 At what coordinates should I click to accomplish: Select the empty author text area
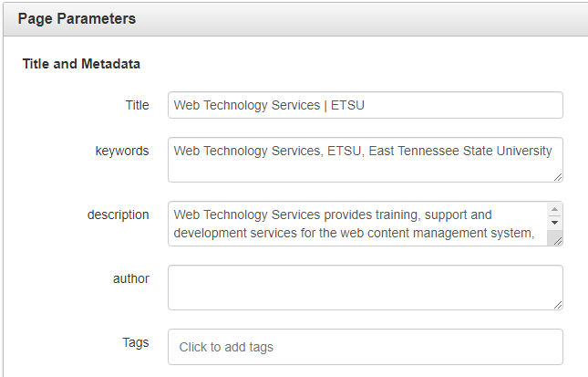click(x=365, y=288)
